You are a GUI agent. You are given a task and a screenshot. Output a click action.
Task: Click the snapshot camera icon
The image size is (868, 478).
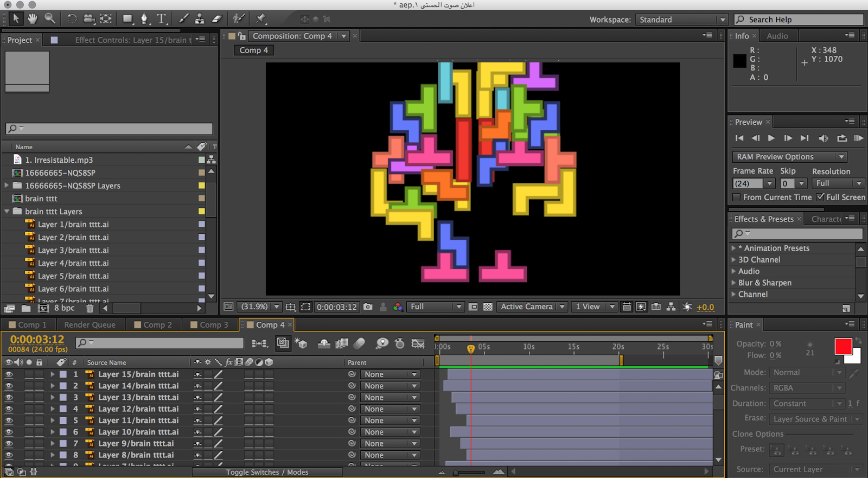click(x=368, y=307)
